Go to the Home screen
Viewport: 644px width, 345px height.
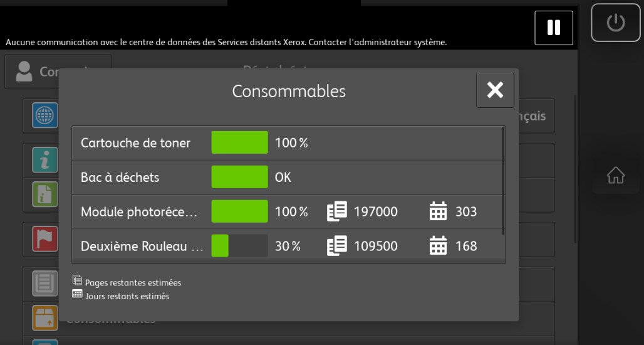pyautogui.click(x=615, y=176)
